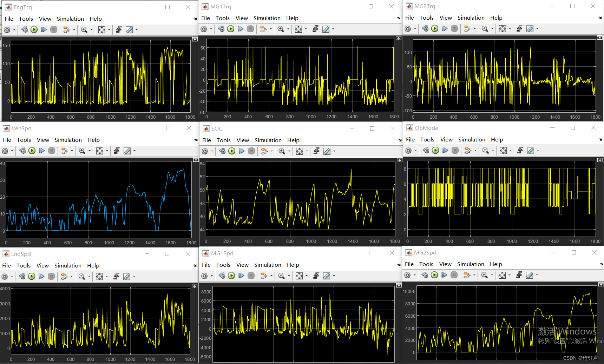The image size is (604, 364).
Task: Click the Stop button in EngTrq scope
Action: 54,30
